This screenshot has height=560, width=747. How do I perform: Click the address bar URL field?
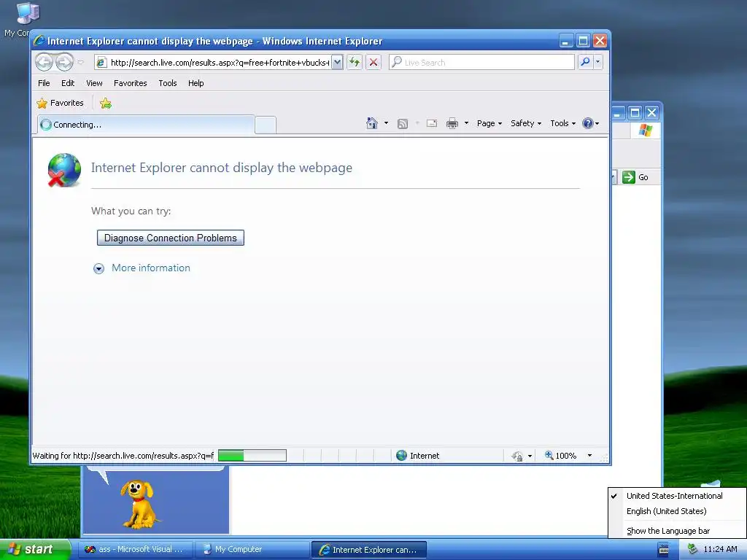[220, 63]
